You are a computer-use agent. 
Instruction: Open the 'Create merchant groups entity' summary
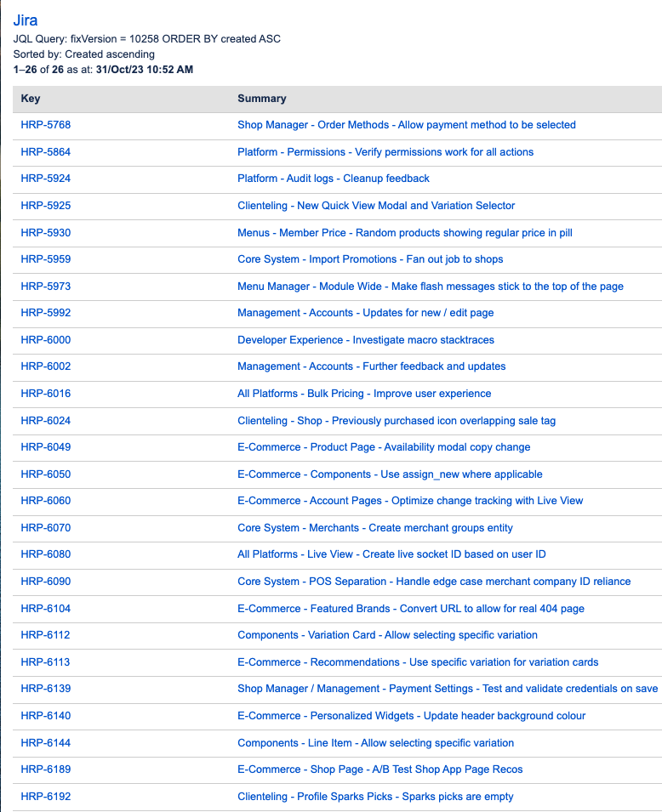pos(374,528)
